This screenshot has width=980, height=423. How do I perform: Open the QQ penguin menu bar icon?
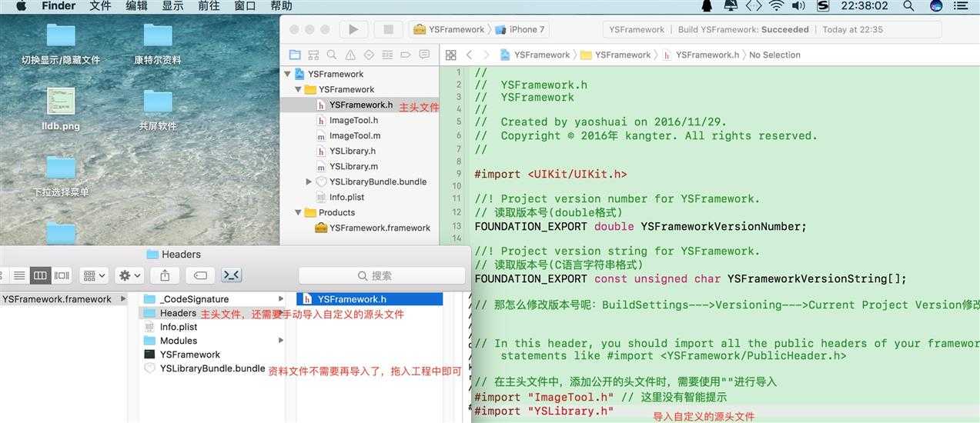[707, 6]
